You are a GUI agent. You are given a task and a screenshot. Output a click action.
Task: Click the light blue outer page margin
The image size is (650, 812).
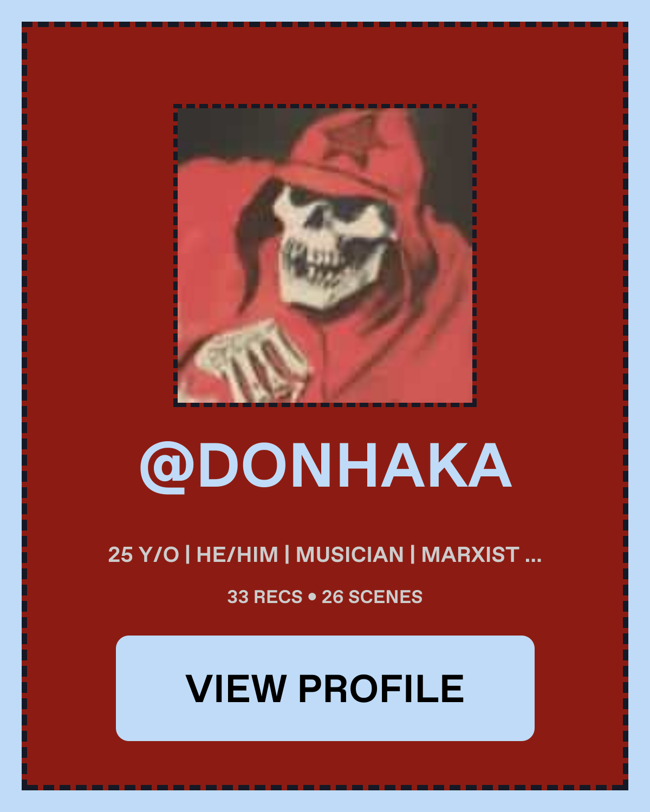pos(325,10)
